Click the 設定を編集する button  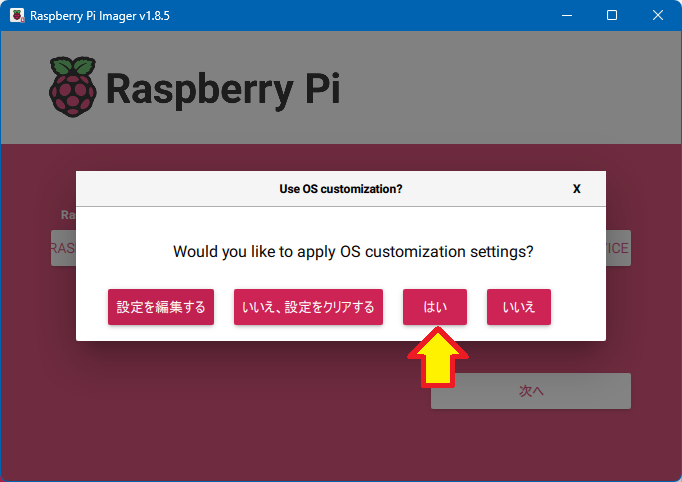161,307
